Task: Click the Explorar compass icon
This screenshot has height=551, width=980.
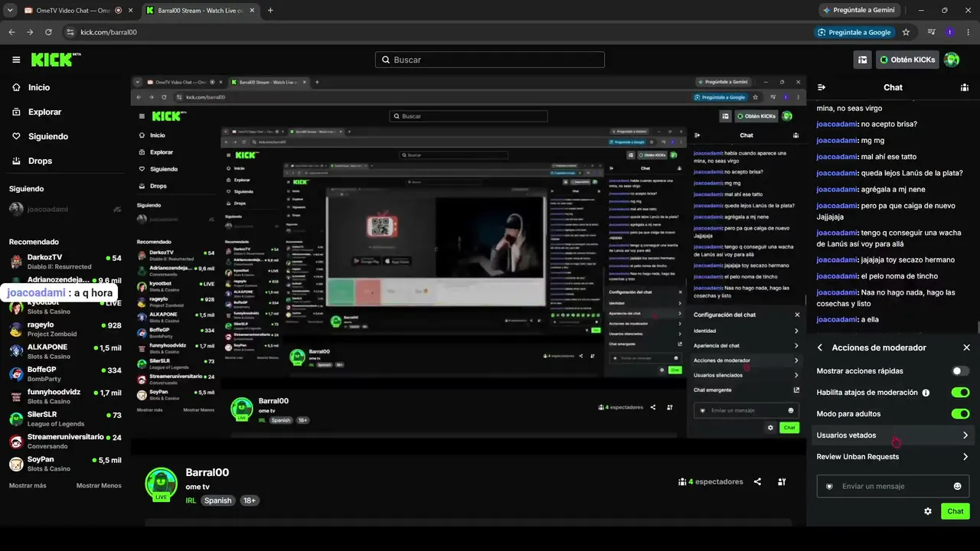Action: point(16,112)
